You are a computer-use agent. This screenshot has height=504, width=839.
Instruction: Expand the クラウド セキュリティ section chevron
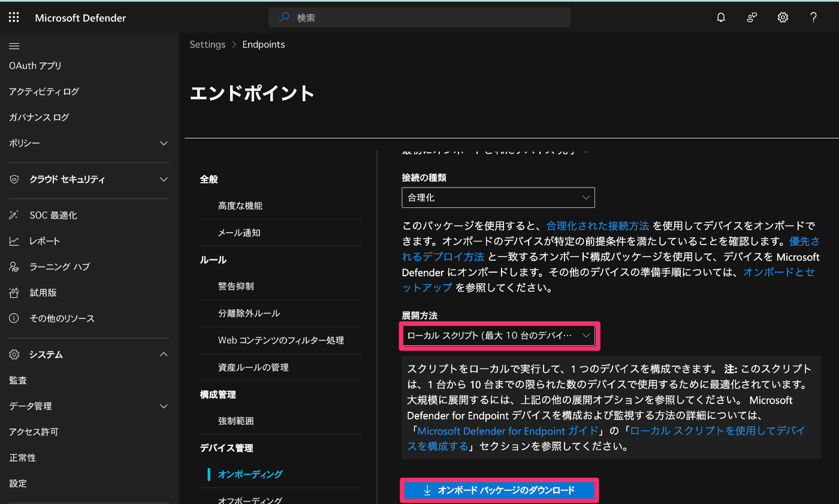[x=164, y=179]
